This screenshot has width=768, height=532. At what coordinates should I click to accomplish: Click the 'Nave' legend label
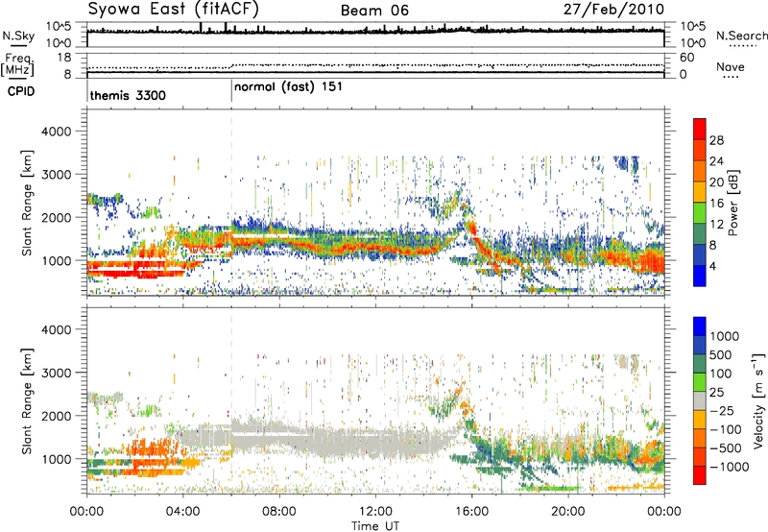pyautogui.click(x=731, y=66)
